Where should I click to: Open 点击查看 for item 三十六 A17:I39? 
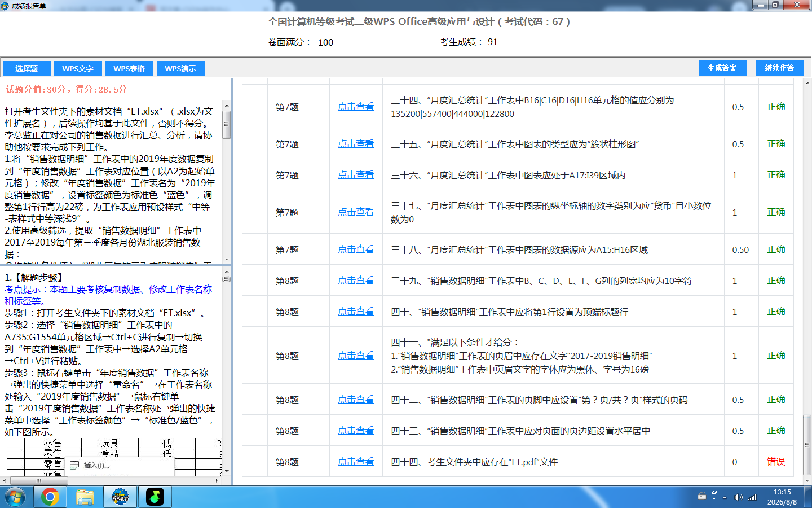pos(356,175)
